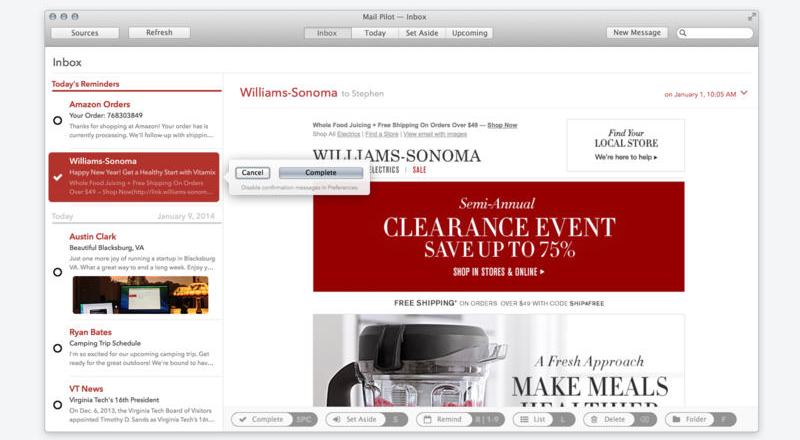This screenshot has height=440, width=800.
Task: Click the Refresh button
Action: (159, 33)
